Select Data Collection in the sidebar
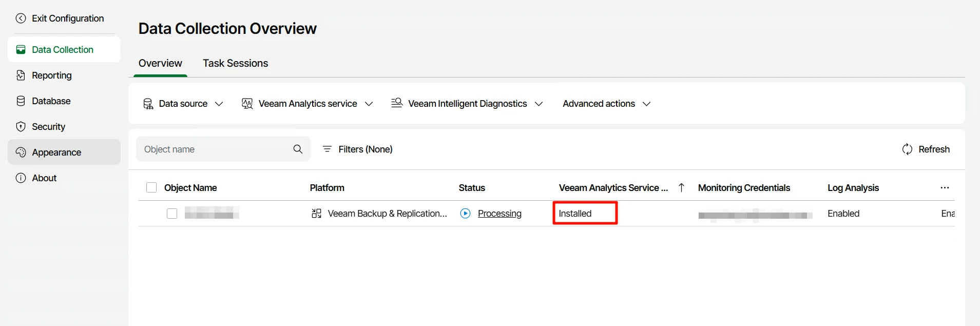Screen dimensions: 980x326 [63, 50]
